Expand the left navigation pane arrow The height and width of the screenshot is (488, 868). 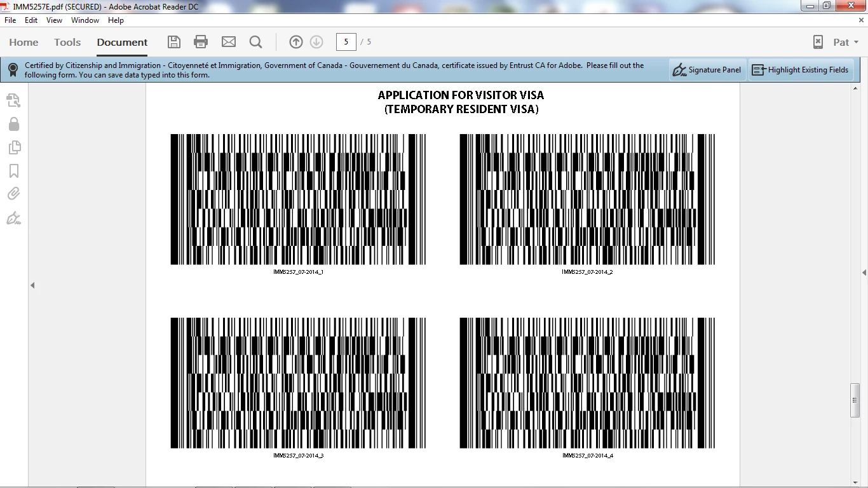click(x=32, y=285)
